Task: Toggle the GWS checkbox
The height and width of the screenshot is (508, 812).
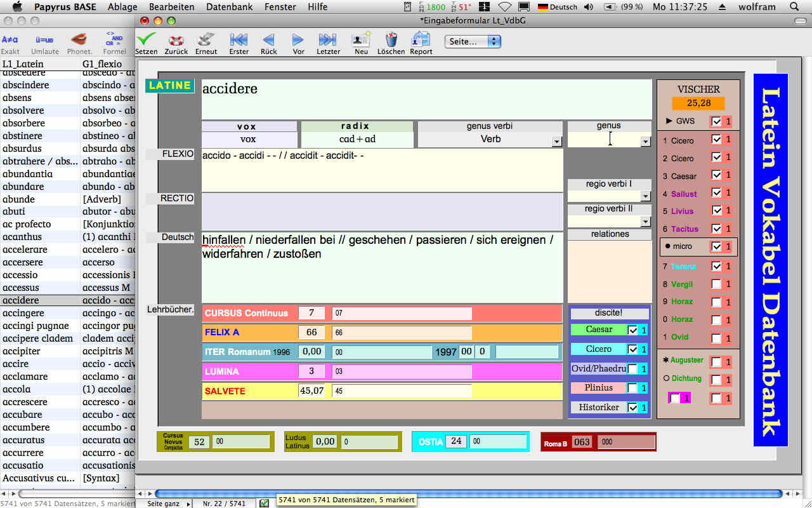Action: 716,121
